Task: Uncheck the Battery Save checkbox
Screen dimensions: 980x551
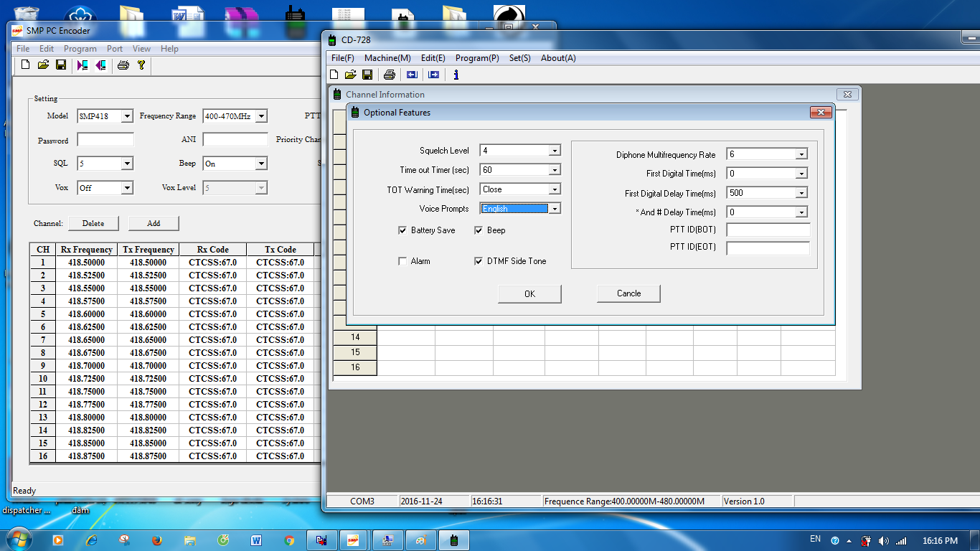Action: (402, 230)
